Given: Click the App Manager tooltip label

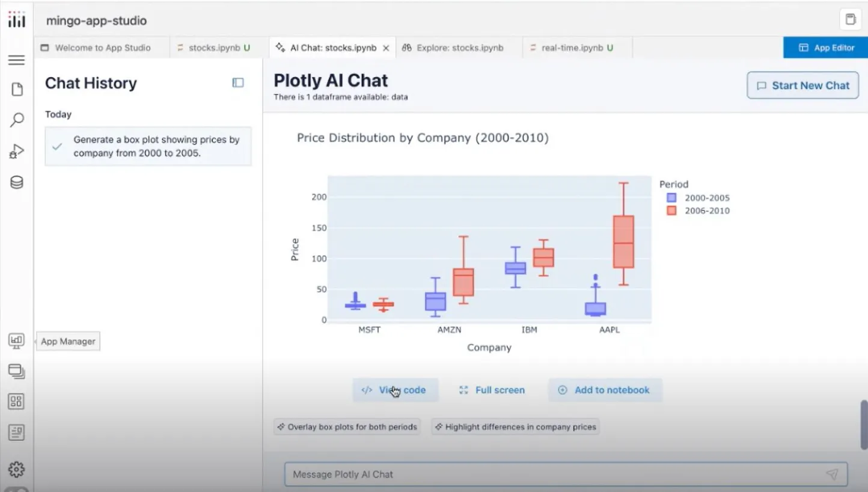Looking at the screenshot, I should (x=68, y=342).
